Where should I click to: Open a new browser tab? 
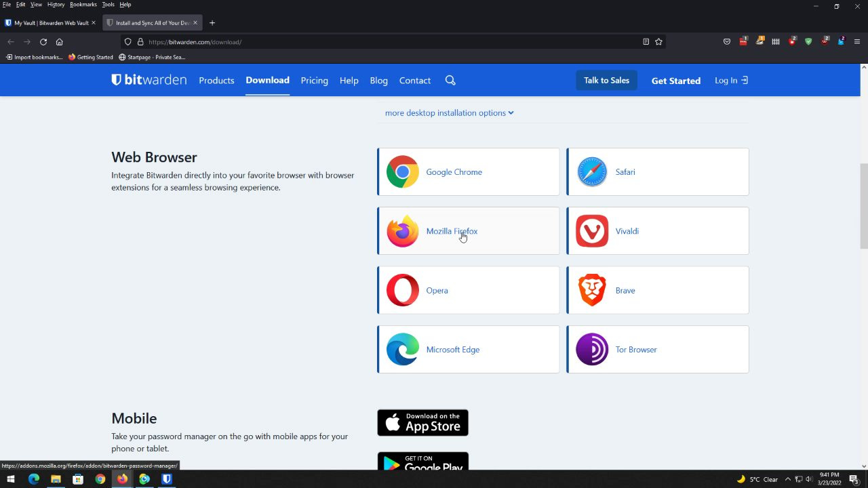212,22
